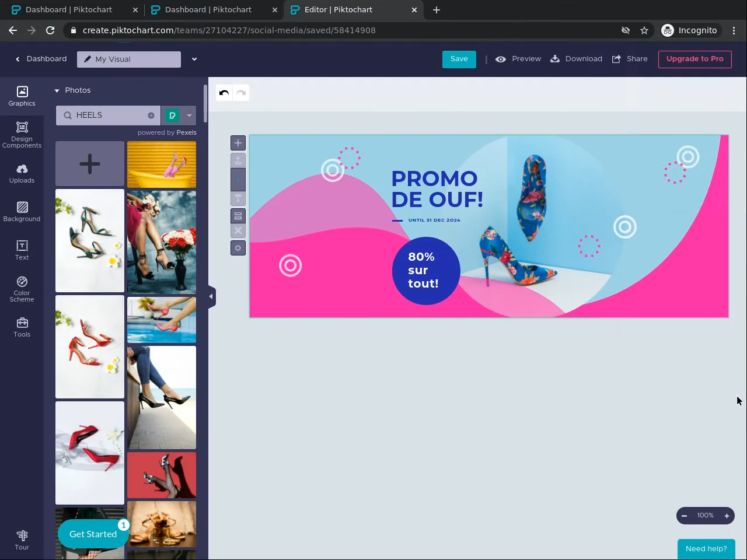747x560 pixels.
Task: Click the Undo arrow
Action: [224, 93]
